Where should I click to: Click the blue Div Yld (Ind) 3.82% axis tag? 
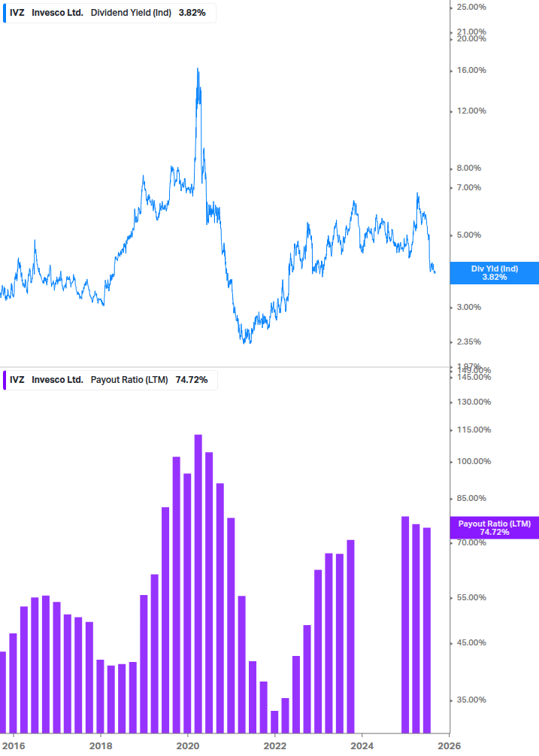pyautogui.click(x=495, y=273)
